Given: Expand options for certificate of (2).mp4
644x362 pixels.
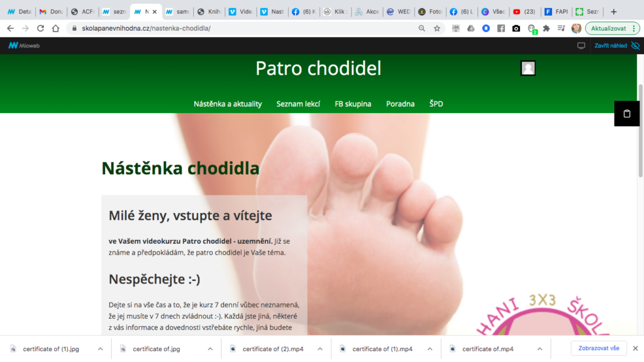Looking at the screenshot, I should pyautogui.click(x=320, y=349).
